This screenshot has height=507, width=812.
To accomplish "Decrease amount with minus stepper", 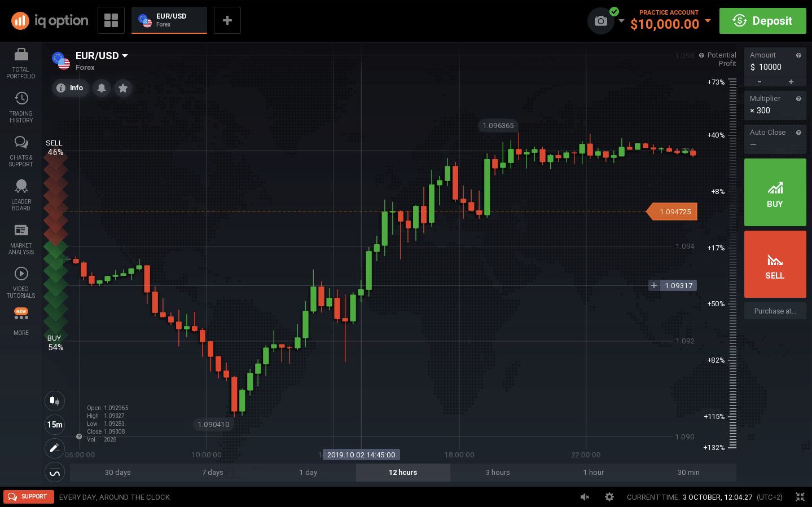I will point(760,82).
